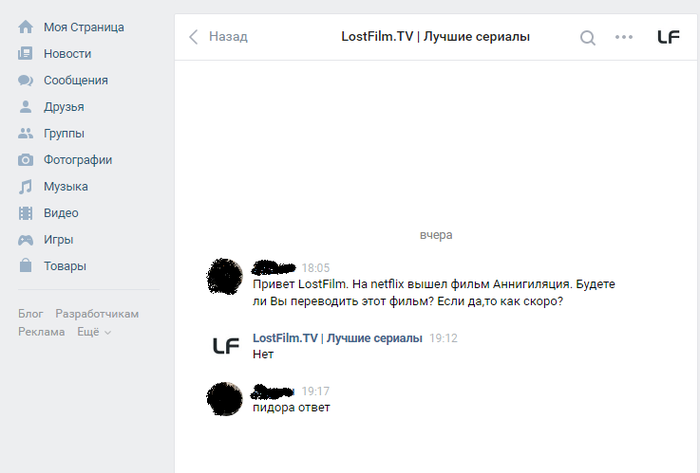This screenshot has width=700, height=473.
Task: Select the Друзья person icon
Action: [x=25, y=107]
